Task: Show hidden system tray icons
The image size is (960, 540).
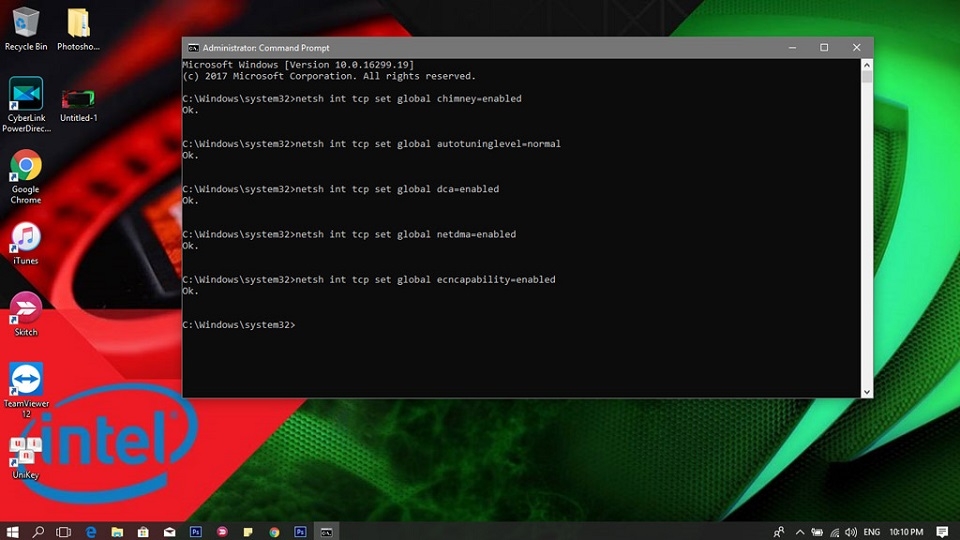Action: pos(800,531)
